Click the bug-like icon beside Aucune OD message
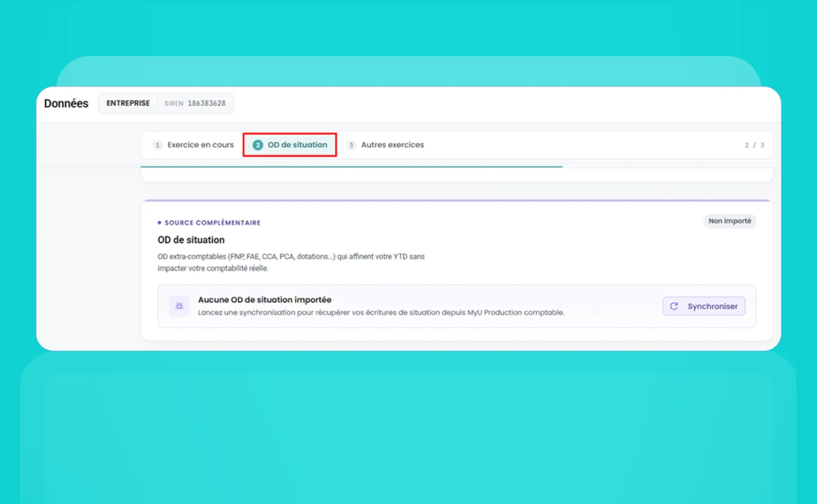 tap(179, 306)
